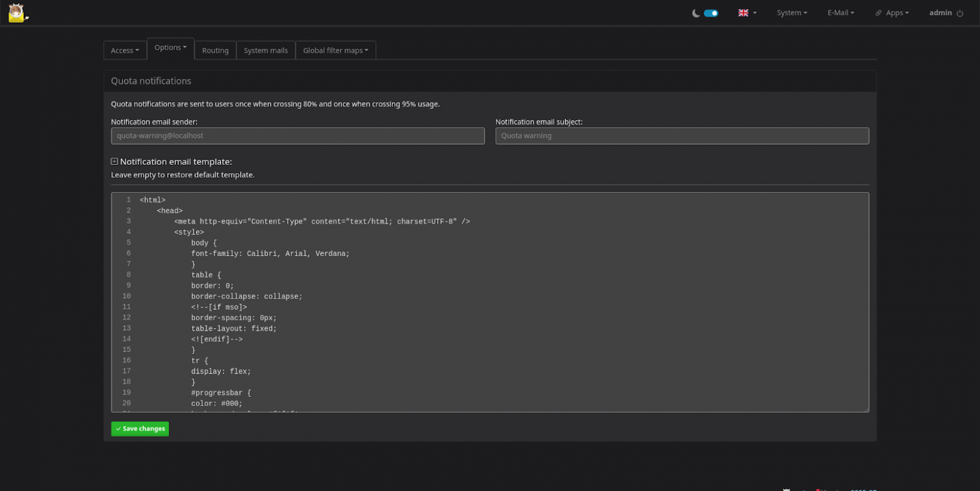Click the chain link icon beside Apps

point(878,13)
